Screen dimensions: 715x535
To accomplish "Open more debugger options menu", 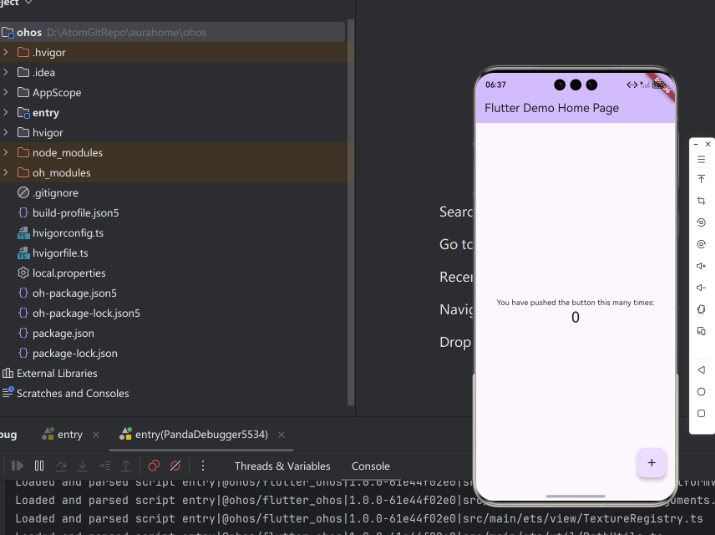I will coord(203,466).
